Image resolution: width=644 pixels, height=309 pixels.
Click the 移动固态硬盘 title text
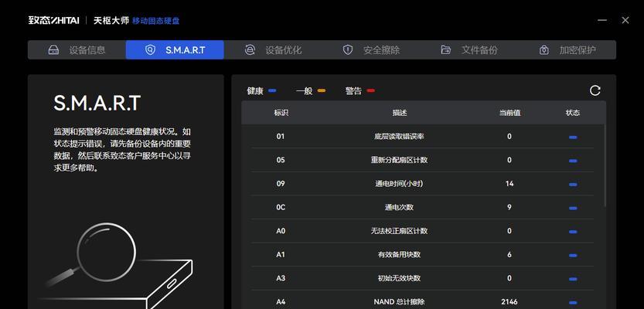click(155, 21)
